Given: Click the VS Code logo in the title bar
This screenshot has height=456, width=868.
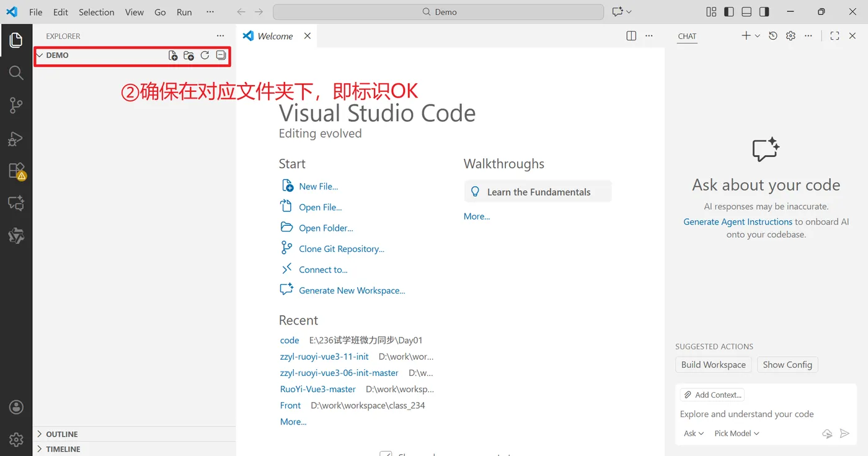Looking at the screenshot, I should pyautogui.click(x=12, y=12).
